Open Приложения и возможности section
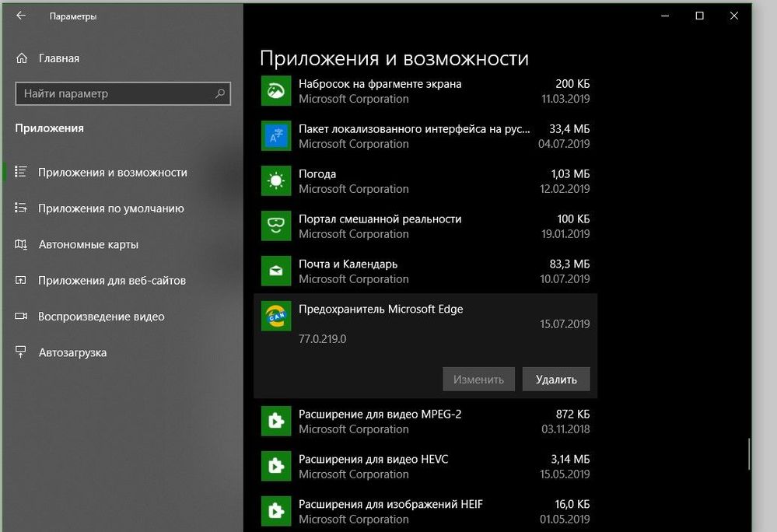This screenshot has width=777, height=532. [122, 173]
